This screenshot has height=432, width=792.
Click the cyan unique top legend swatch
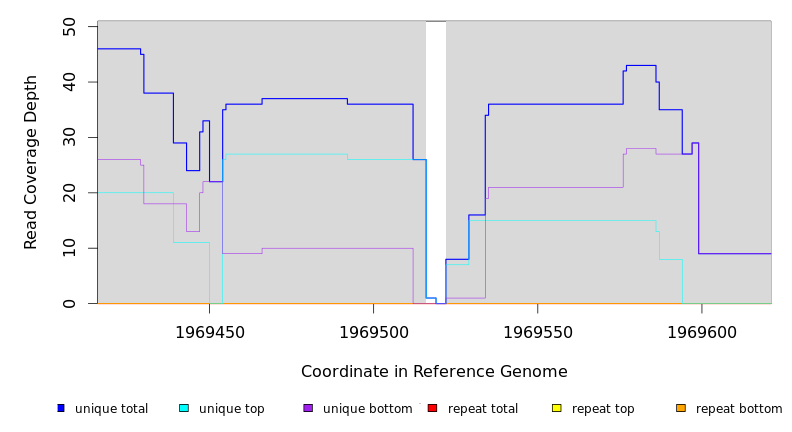(184, 408)
